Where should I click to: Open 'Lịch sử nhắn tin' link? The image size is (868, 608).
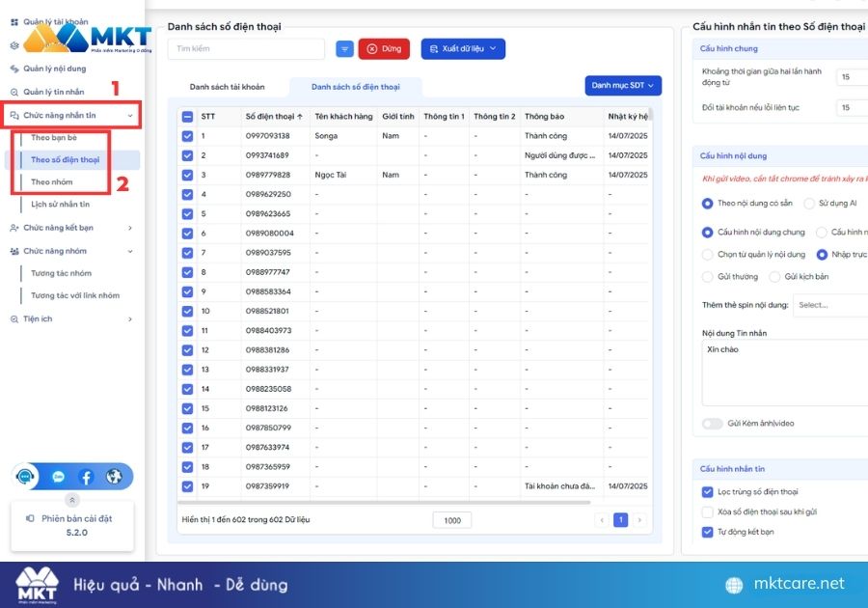point(60,205)
